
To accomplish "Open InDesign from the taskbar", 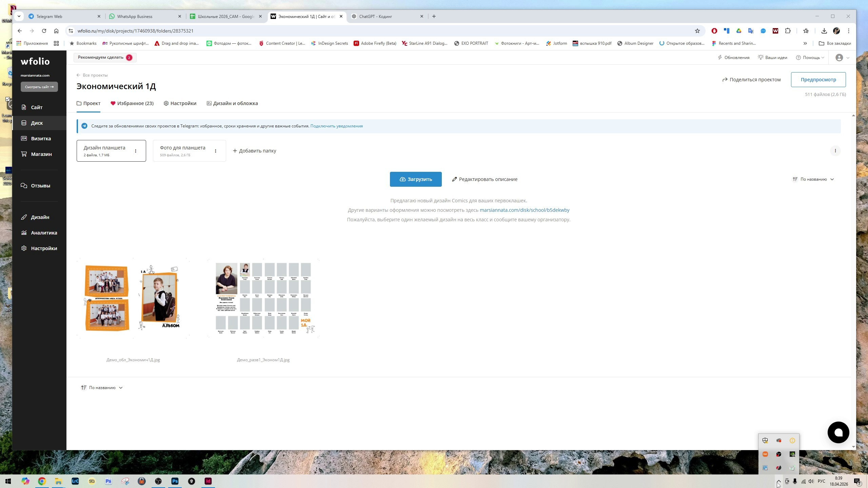I will pos(208,481).
